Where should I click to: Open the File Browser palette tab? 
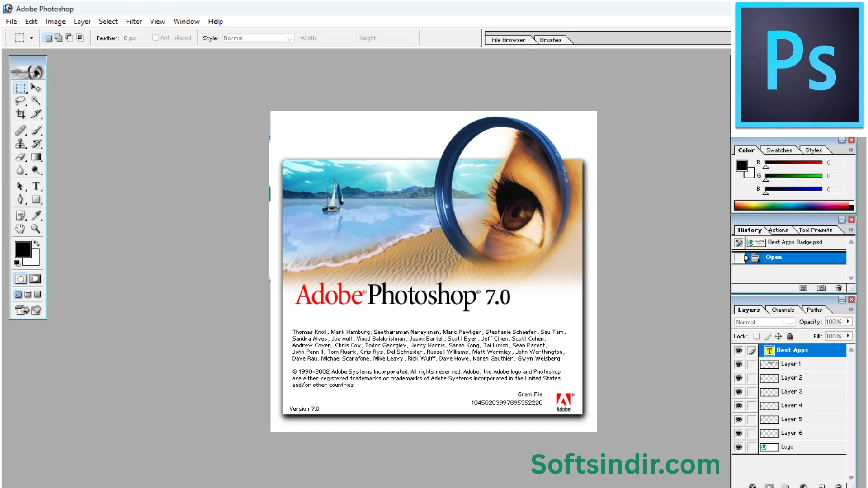click(x=508, y=40)
